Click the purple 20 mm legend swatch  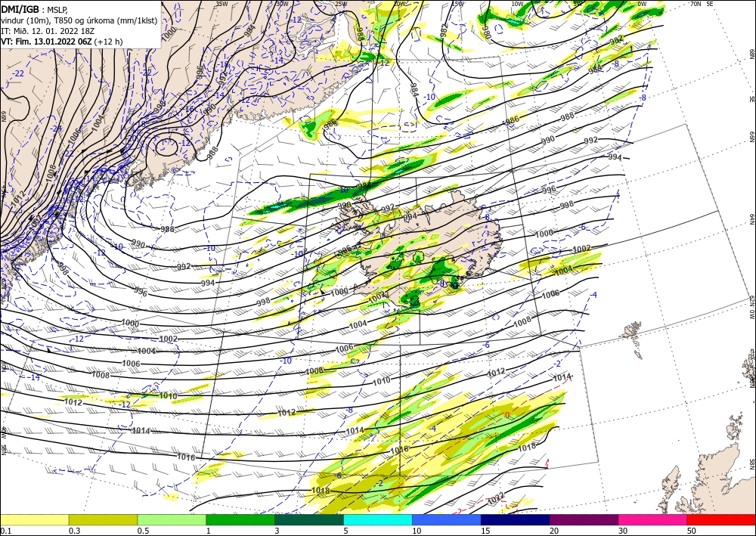[584, 520]
